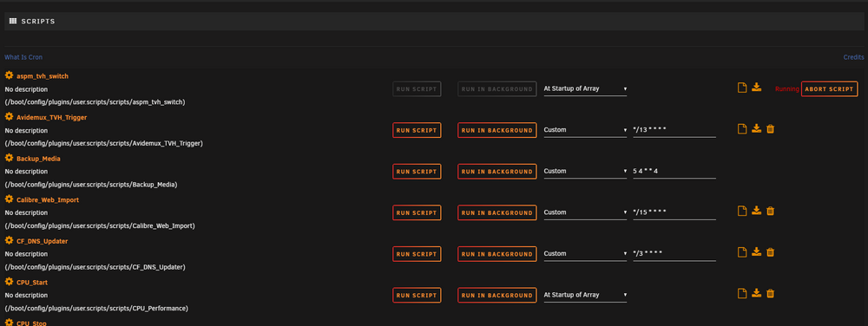Open gear menu for CF_DNS_Updater script
868x326 pixels.
(9, 240)
